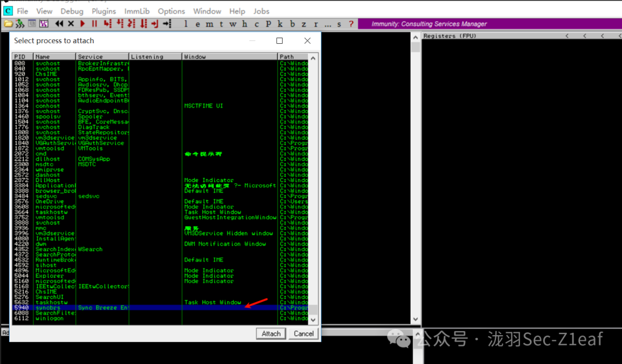Sort process list by Listening column

pyautogui.click(x=155, y=56)
